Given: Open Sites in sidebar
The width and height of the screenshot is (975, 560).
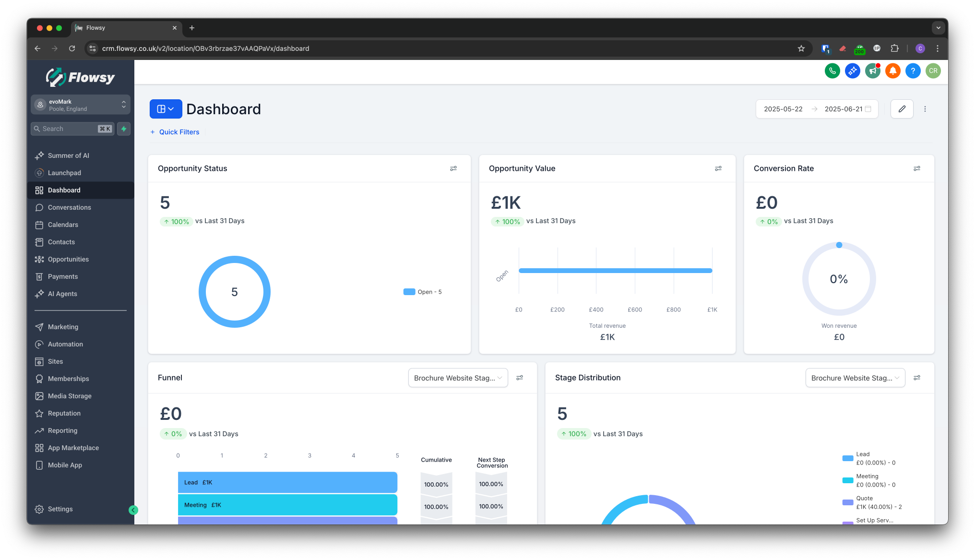Looking at the screenshot, I should [81, 361].
